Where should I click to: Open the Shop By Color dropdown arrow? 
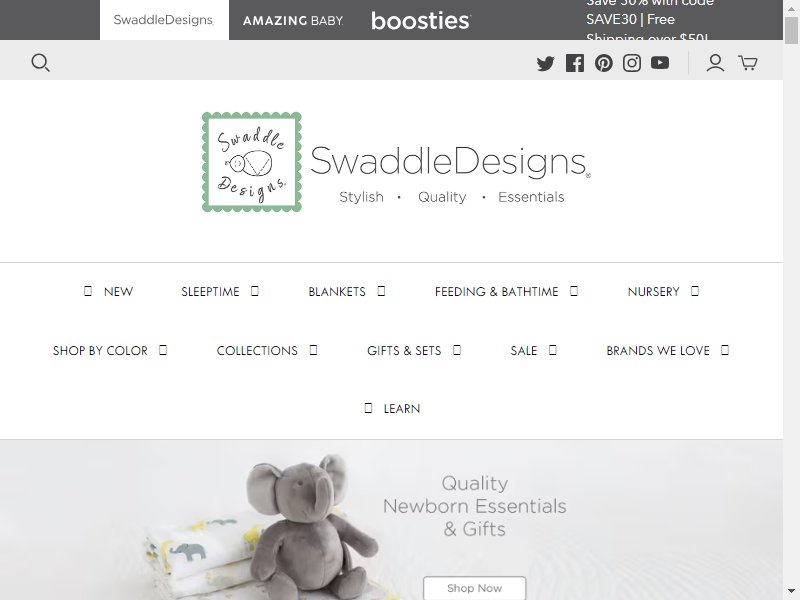tap(163, 351)
